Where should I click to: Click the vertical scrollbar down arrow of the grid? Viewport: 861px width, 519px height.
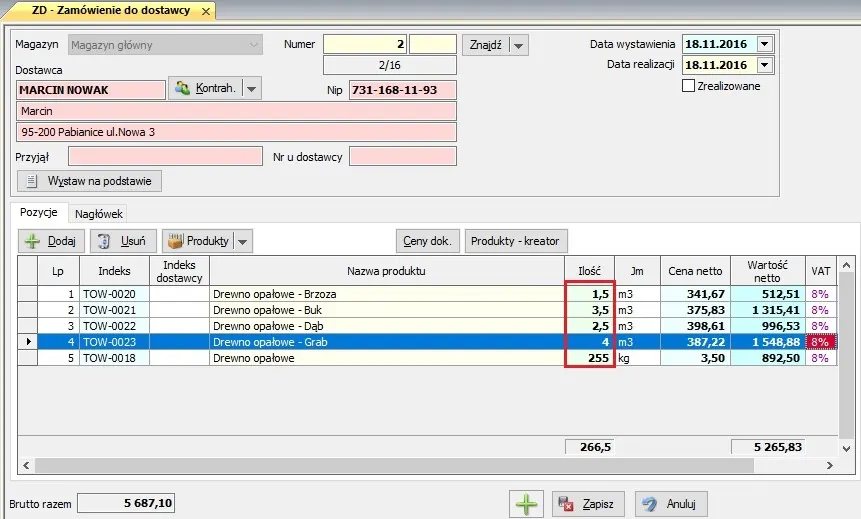click(x=846, y=449)
